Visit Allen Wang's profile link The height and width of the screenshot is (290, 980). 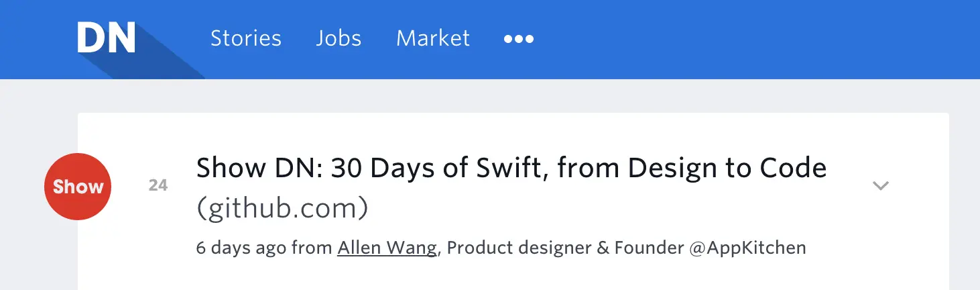click(387, 248)
